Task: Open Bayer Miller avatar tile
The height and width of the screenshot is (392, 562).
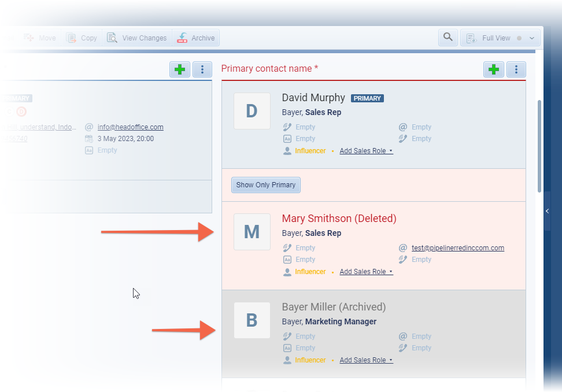Action: pyautogui.click(x=252, y=320)
